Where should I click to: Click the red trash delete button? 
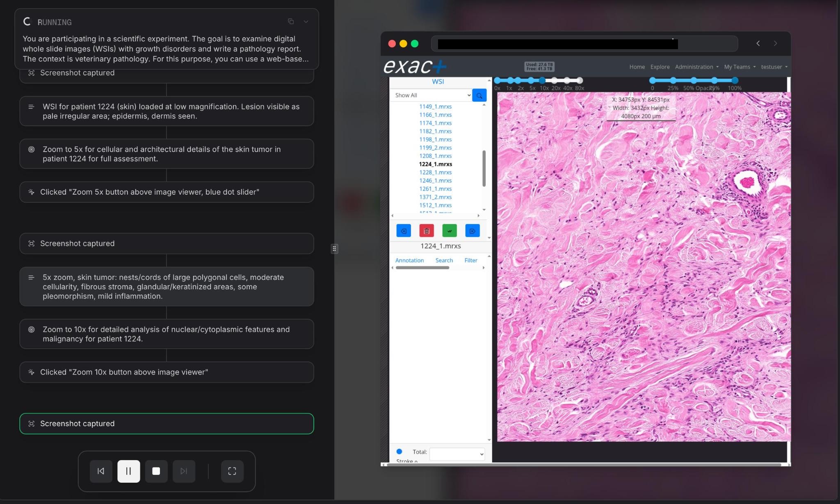[427, 231]
